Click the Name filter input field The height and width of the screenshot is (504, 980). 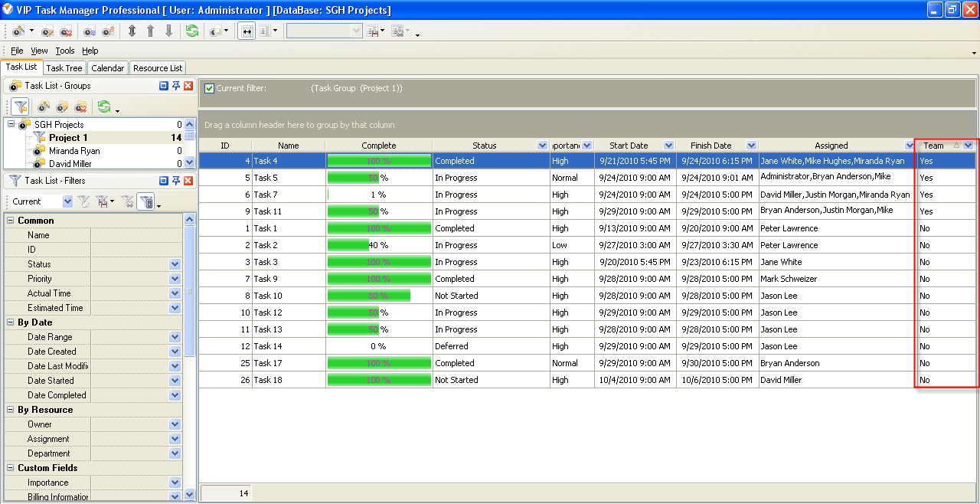point(136,235)
